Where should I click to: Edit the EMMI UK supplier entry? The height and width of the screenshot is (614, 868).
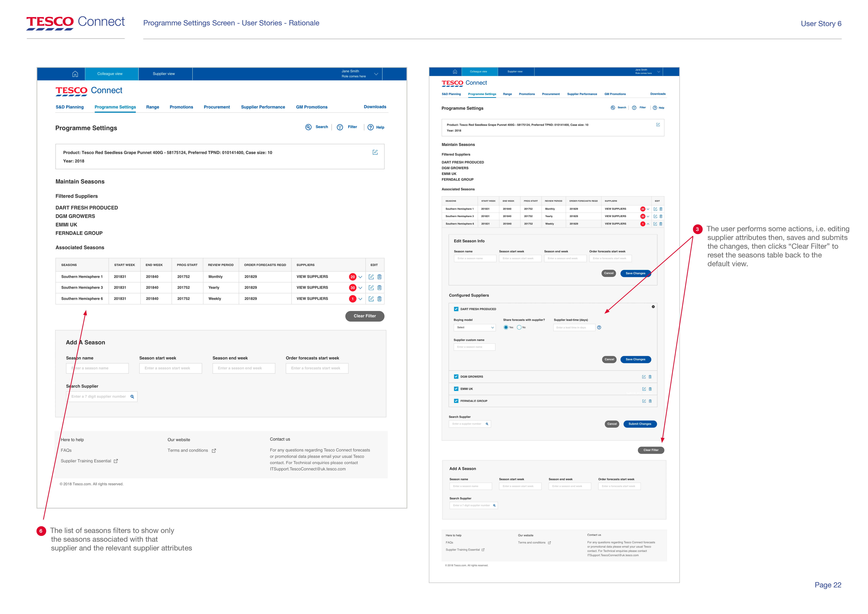[644, 389]
